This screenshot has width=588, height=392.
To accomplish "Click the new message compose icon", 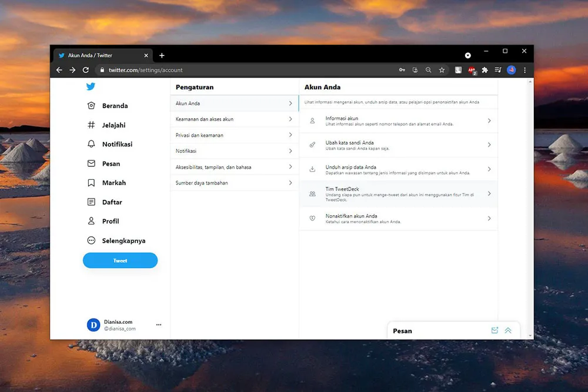I will click(x=495, y=331).
